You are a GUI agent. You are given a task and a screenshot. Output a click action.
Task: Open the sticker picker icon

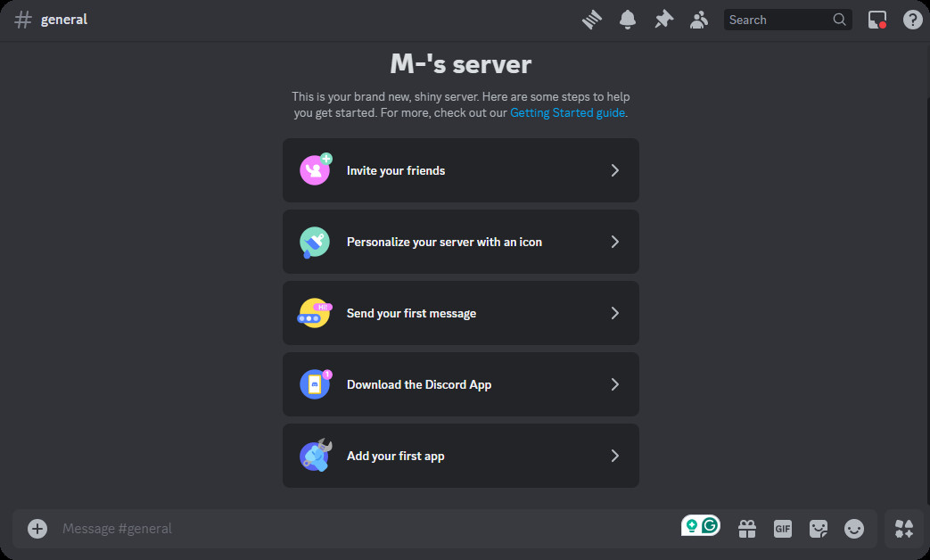pyautogui.click(x=819, y=529)
